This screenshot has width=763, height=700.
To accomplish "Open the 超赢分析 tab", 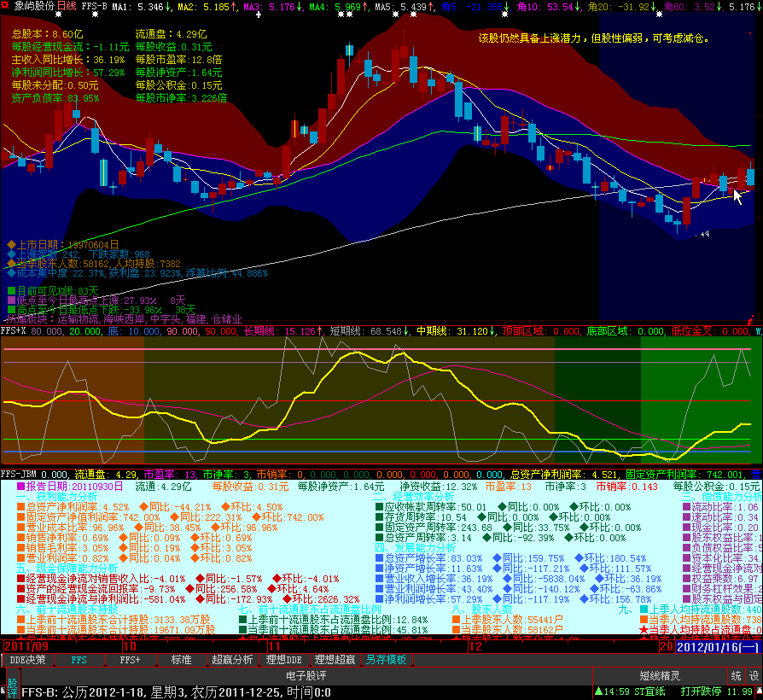I will [x=233, y=660].
